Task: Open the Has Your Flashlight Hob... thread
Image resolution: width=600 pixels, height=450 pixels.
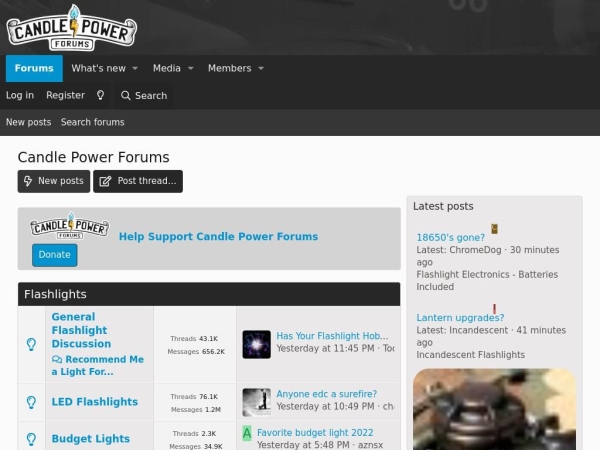Action: click(x=332, y=336)
